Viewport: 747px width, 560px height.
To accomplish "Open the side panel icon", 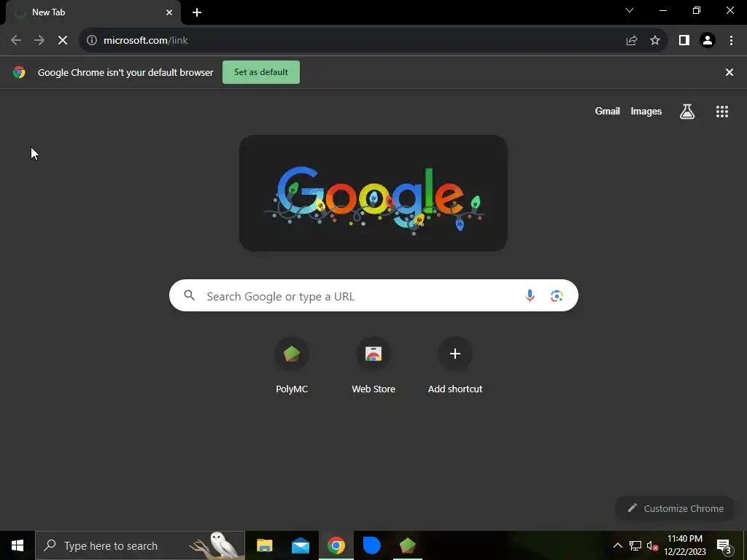I will point(684,41).
